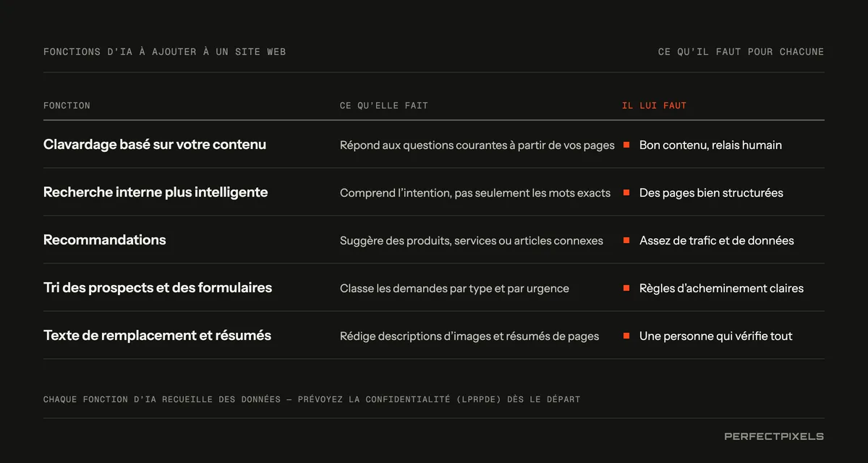Click the header 'Fonctions d'IA à ajouter à un site web'
This screenshot has height=463, width=868.
[164, 52]
